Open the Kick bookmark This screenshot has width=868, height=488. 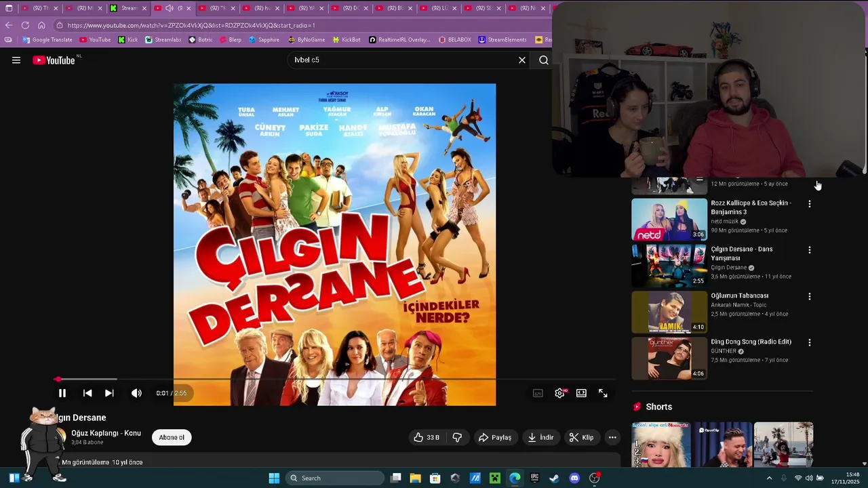click(127, 40)
